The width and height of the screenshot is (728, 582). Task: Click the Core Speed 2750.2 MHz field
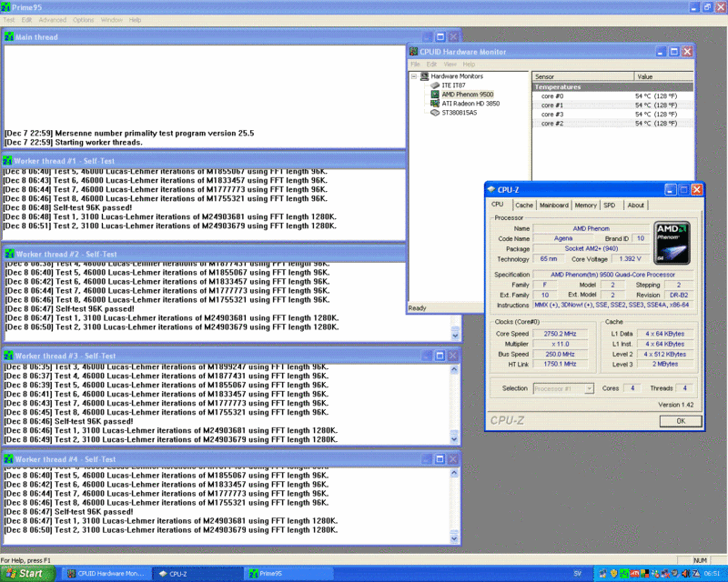click(x=560, y=334)
